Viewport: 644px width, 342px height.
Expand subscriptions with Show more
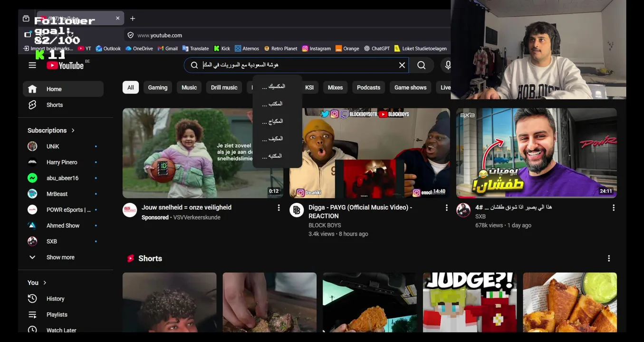pyautogui.click(x=63, y=257)
